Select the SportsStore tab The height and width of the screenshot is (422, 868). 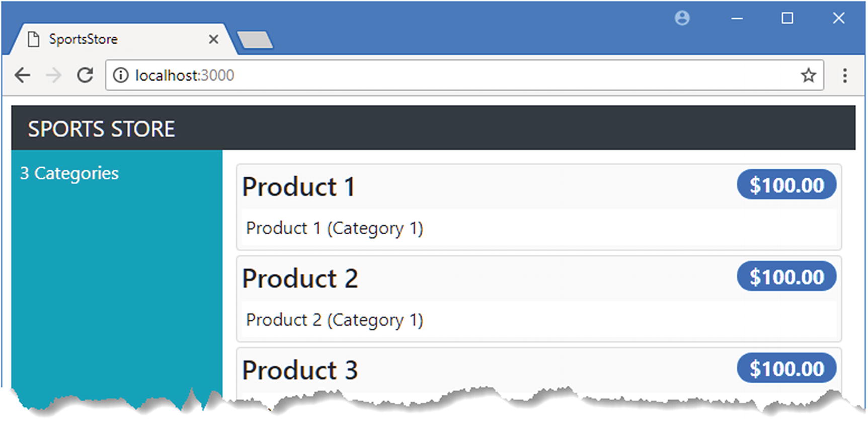click(x=101, y=39)
